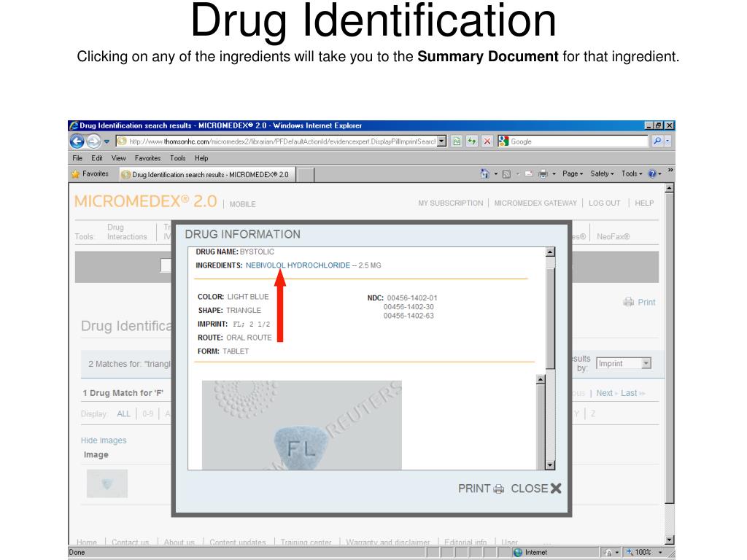
Task: Click the drug details pane scrollbar thumb
Action: pos(550,318)
